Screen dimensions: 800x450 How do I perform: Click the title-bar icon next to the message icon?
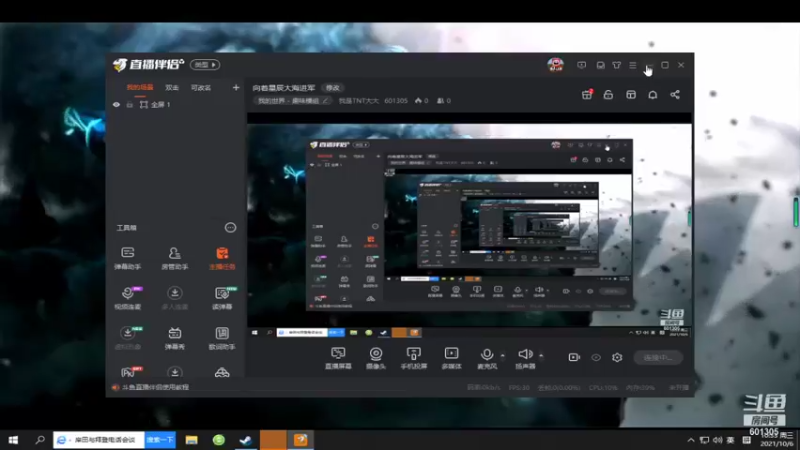(x=601, y=65)
